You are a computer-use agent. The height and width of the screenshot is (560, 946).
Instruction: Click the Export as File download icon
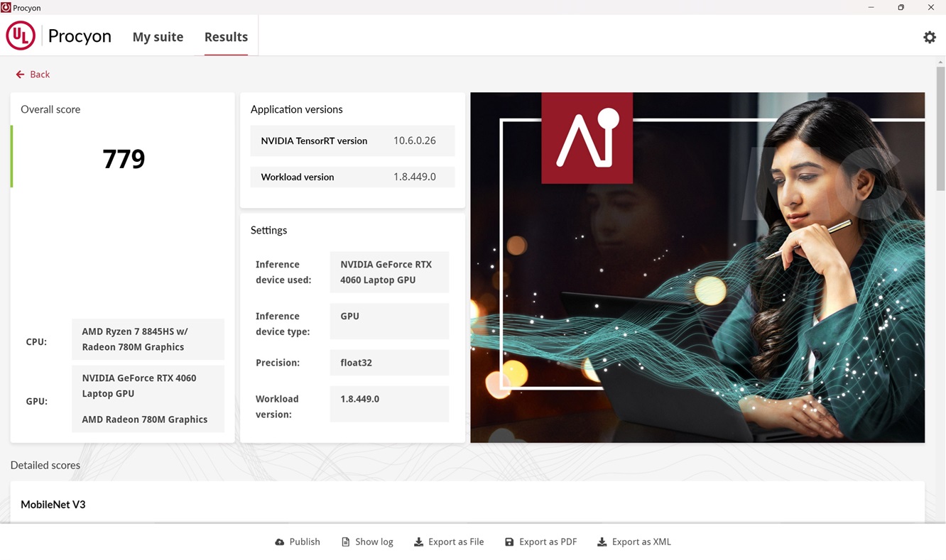[419, 542]
